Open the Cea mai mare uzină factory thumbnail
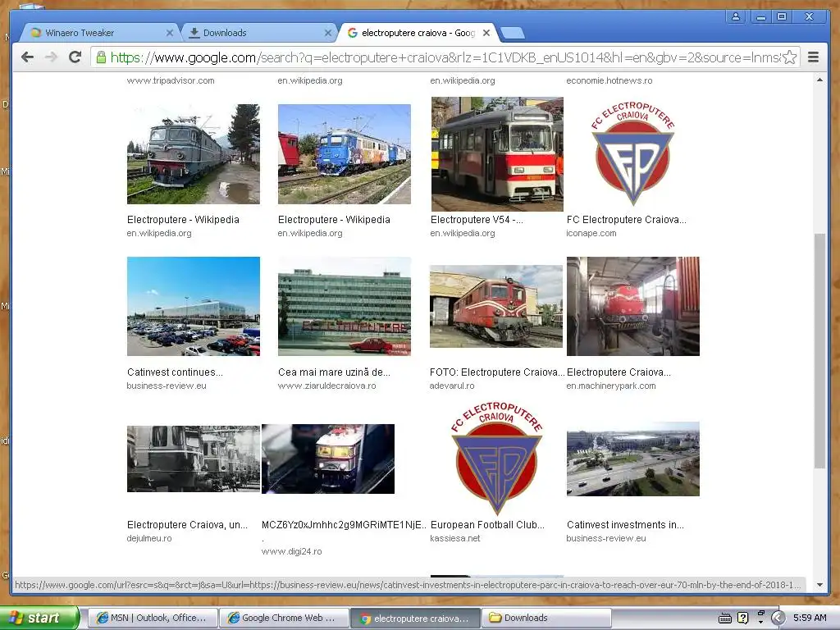The height and width of the screenshot is (630, 840). pyautogui.click(x=345, y=307)
